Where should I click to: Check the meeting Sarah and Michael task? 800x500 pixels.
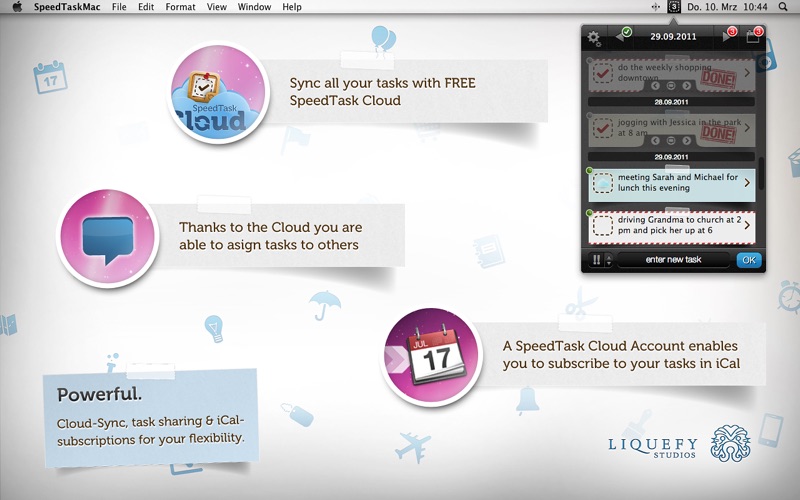(603, 183)
